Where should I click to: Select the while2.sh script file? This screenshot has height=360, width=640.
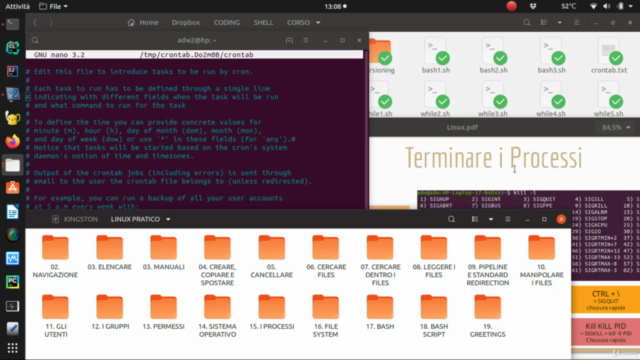436,99
